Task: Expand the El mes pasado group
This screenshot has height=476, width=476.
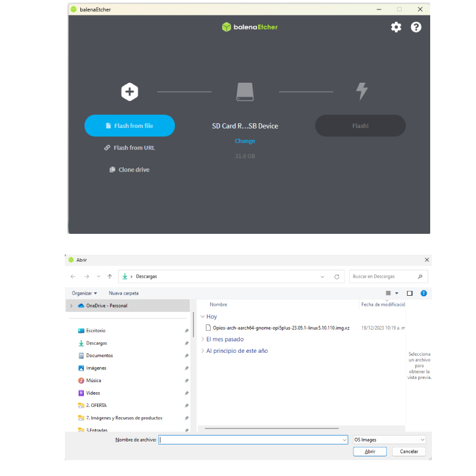Action: point(203,339)
